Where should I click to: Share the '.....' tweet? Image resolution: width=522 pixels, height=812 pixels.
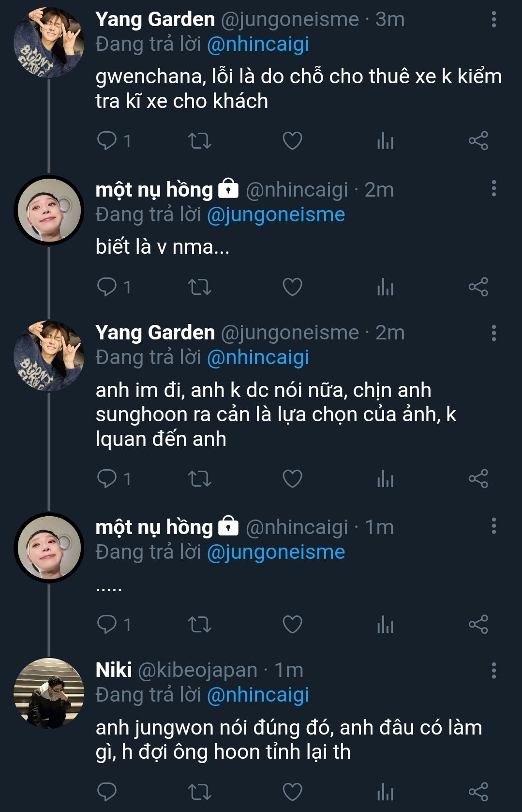[478, 625]
